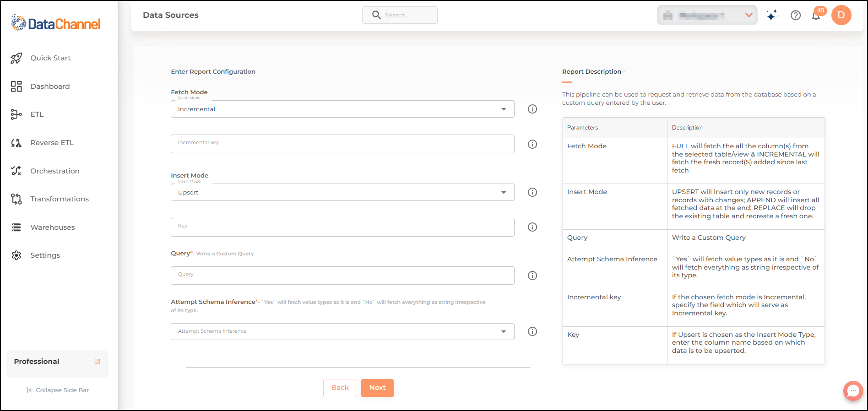Click the info icon beside Attempt Schema Inference
This screenshot has width=868, height=411.
tap(532, 331)
